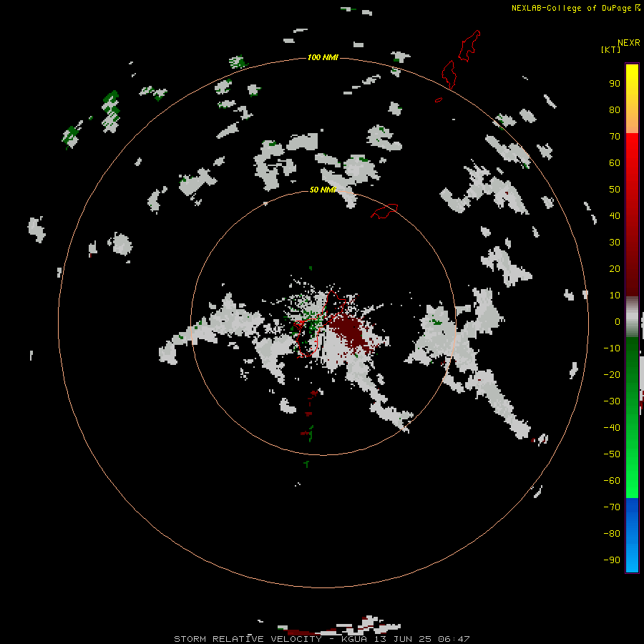Click the 20 value on the velocity scale
The width and height of the screenshot is (644, 644).
tap(615, 268)
